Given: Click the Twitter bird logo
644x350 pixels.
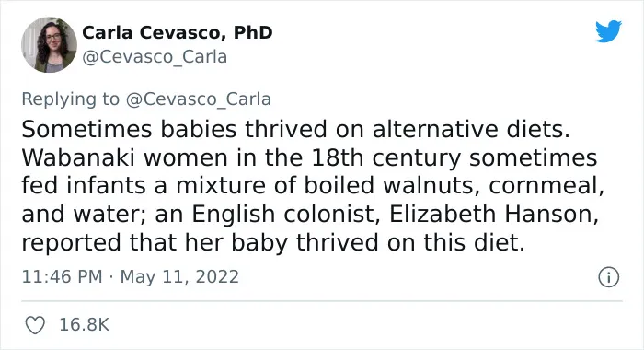Looking at the screenshot, I should point(608,31).
